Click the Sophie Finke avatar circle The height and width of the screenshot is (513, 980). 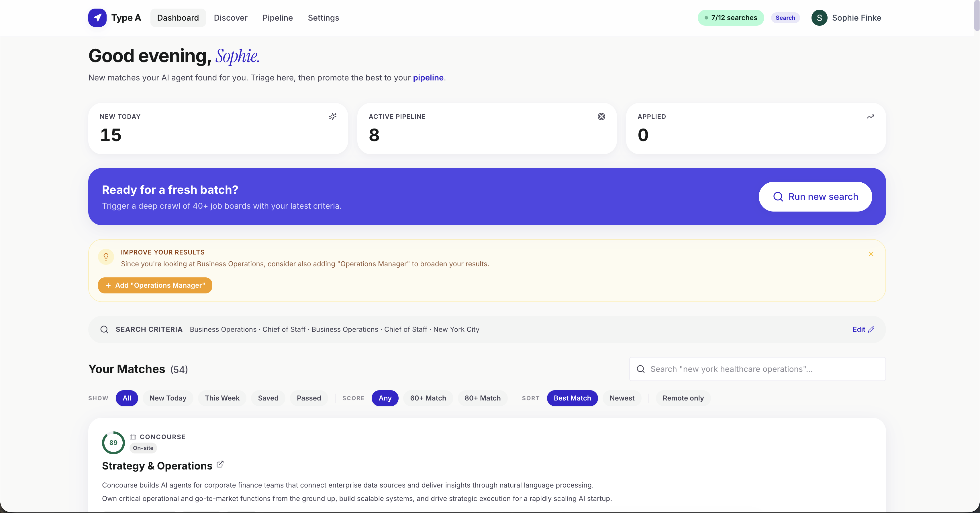click(x=819, y=18)
